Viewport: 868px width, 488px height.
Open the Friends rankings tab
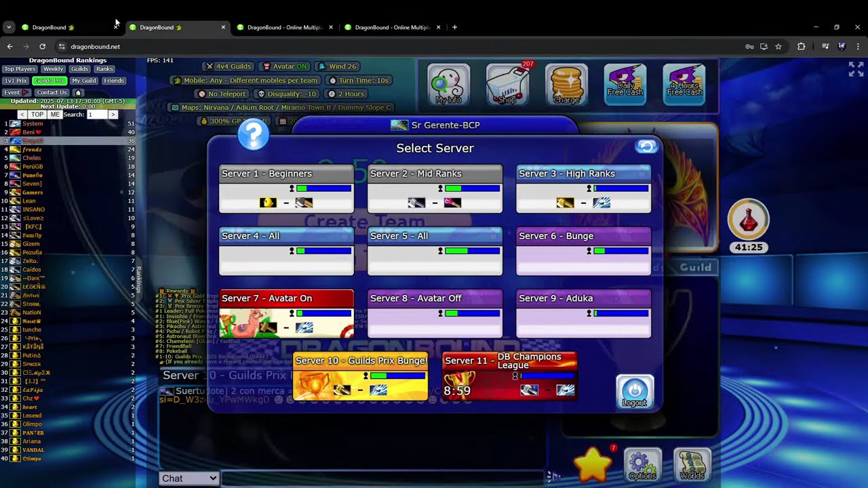pos(114,81)
